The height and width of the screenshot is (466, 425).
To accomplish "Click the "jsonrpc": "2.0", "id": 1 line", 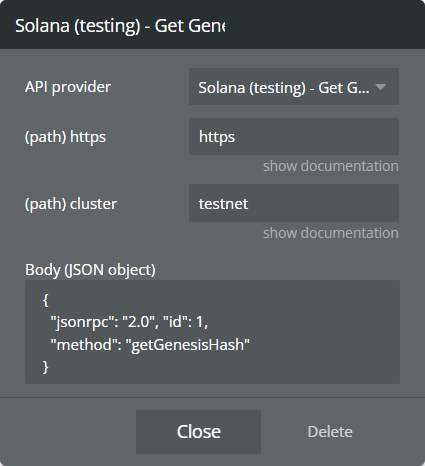I will click(x=129, y=322).
